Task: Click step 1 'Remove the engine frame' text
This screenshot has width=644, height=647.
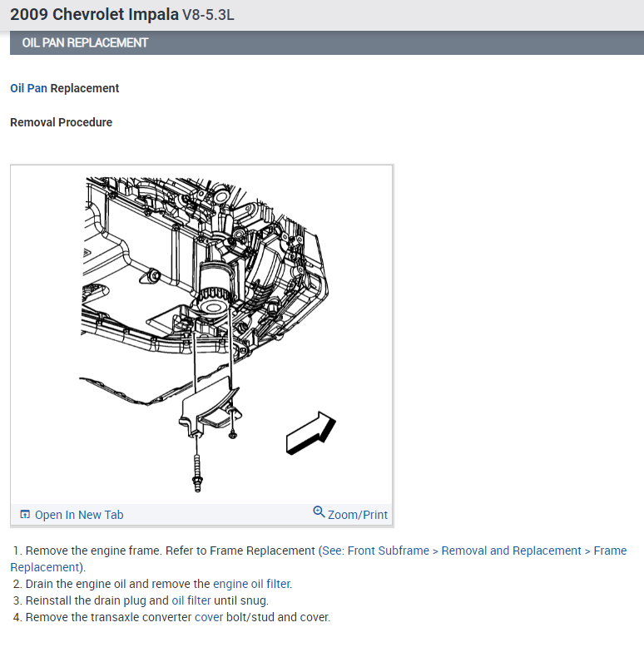Action: click(x=94, y=551)
